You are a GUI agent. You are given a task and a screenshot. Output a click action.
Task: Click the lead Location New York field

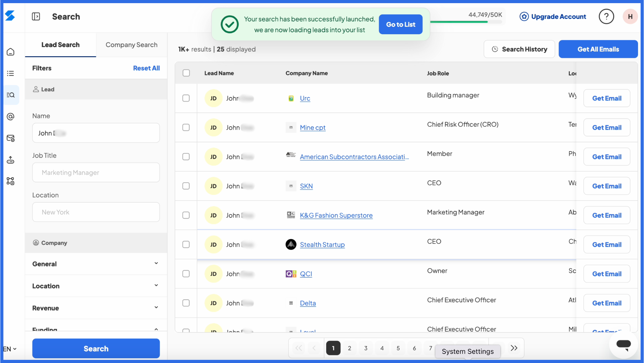coord(96,212)
